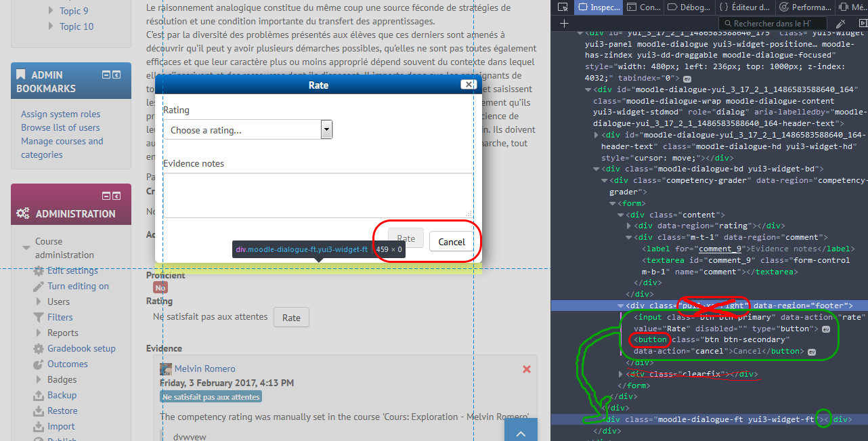This screenshot has height=441, width=868.
Task: Click the Outcomes pie icon
Action: point(39,364)
